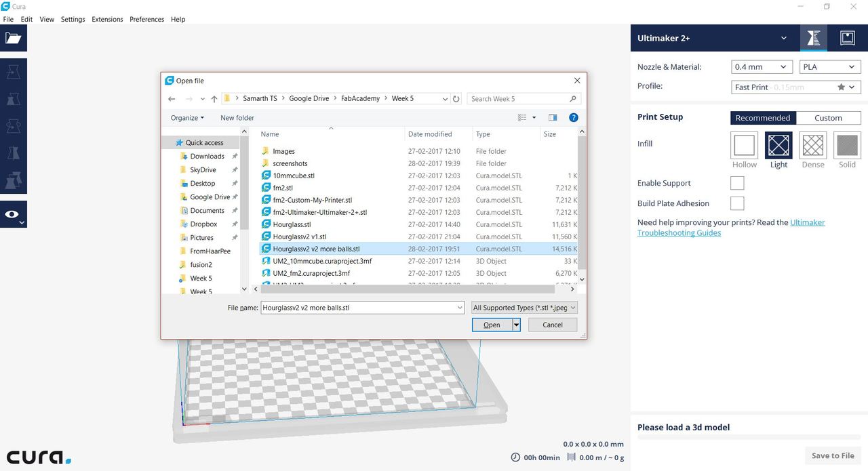Open the 0.4 mm nozzle dropdown
The width and height of the screenshot is (868, 471).
click(762, 67)
